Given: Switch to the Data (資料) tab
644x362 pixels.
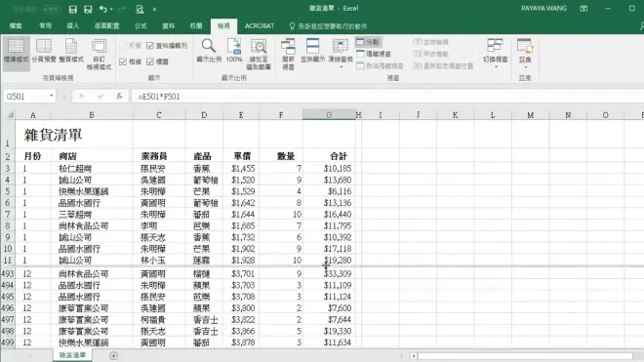Looking at the screenshot, I should [168, 26].
